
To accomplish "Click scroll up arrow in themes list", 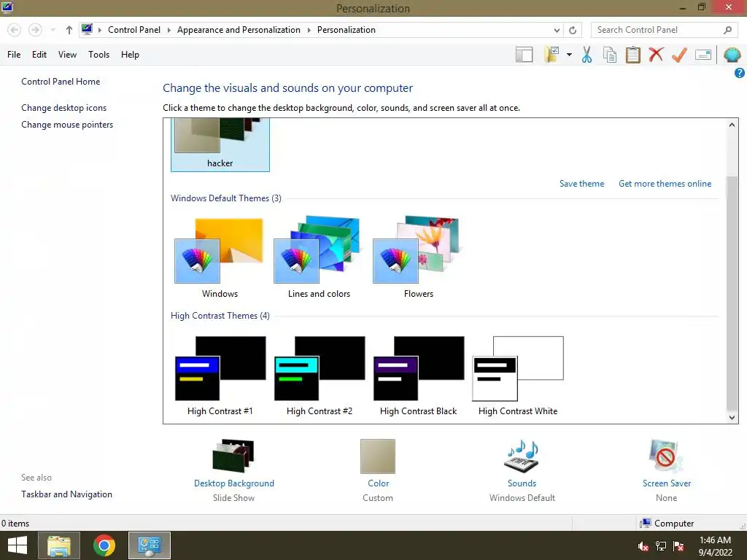I will 732,125.
